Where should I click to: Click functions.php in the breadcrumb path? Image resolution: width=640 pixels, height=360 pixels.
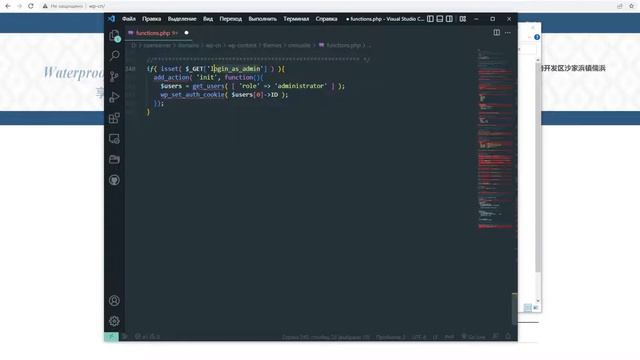343,45
